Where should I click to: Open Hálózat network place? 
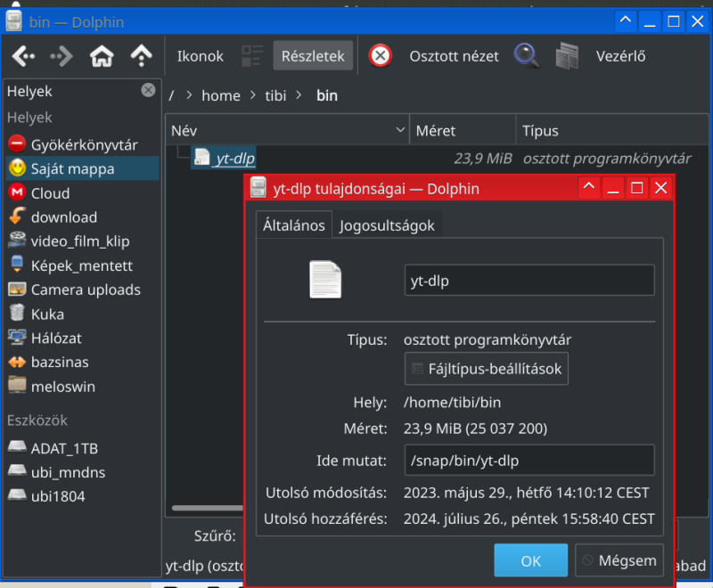tap(83, 338)
